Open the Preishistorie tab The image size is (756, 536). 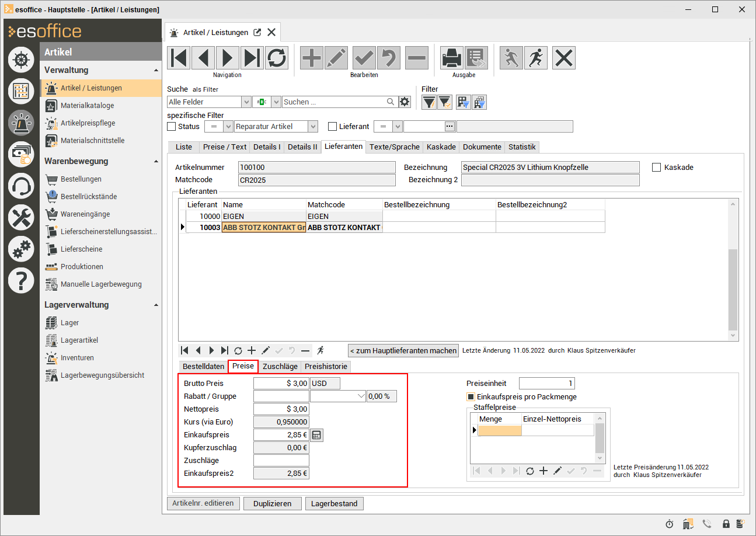tap(325, 367)
